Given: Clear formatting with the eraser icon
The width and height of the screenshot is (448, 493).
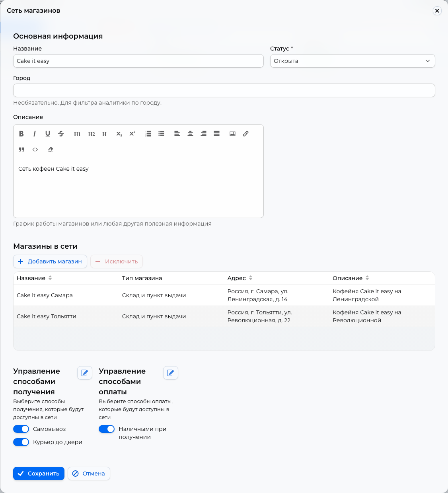Looking at the screenshot, I should click(51, 150).
